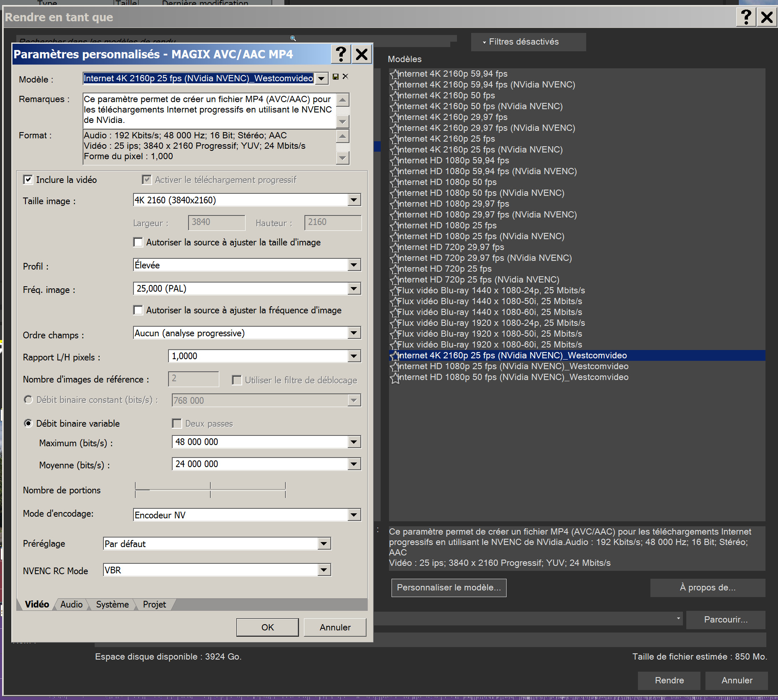Viewport: 778px width, 700px height.
Task: Click Personnaliser le modèle button
Action: (x=449, y=587)
